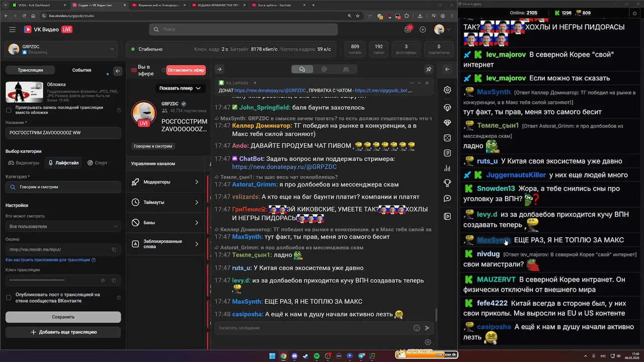
Task: Click the message input Написать сообщение
Action: tap(313, 328)
